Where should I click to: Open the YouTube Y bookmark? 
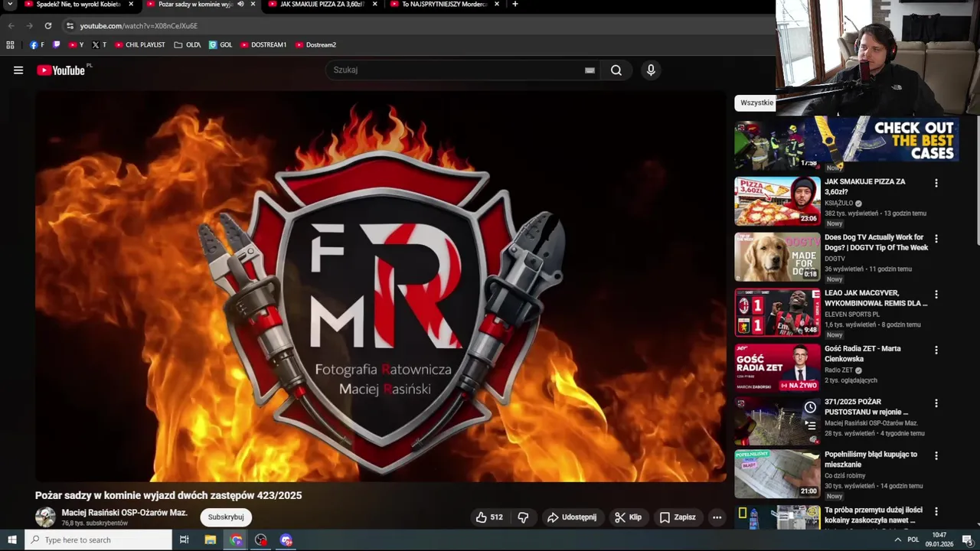(x=76, y=44)
